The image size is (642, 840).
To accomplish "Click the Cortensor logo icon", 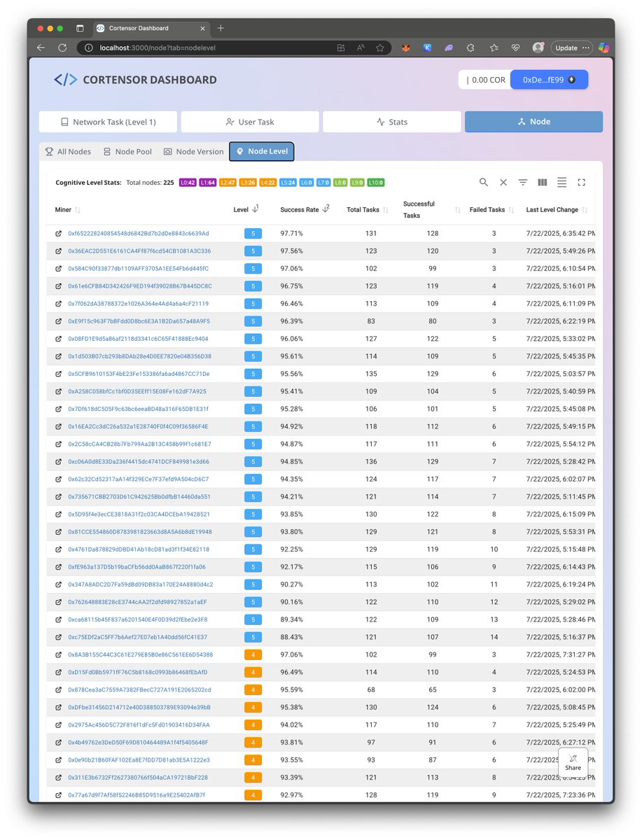I will tap(66, 80).
